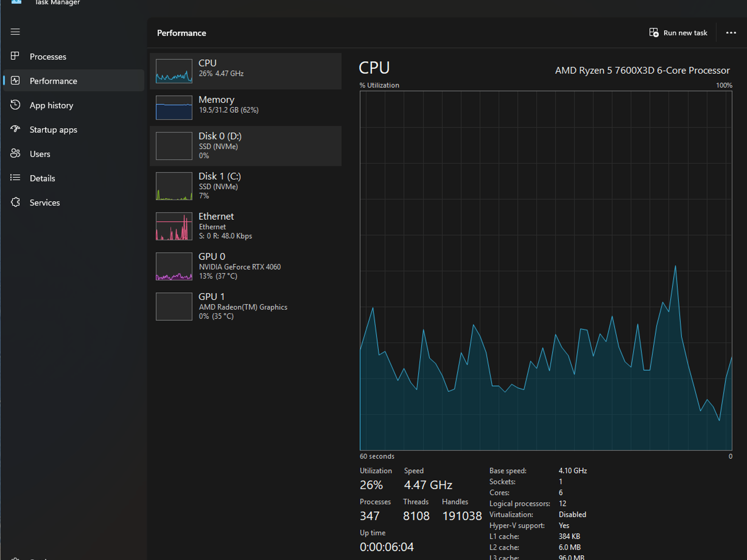
Task: Click the Processes grid icon
Action: 15,56
